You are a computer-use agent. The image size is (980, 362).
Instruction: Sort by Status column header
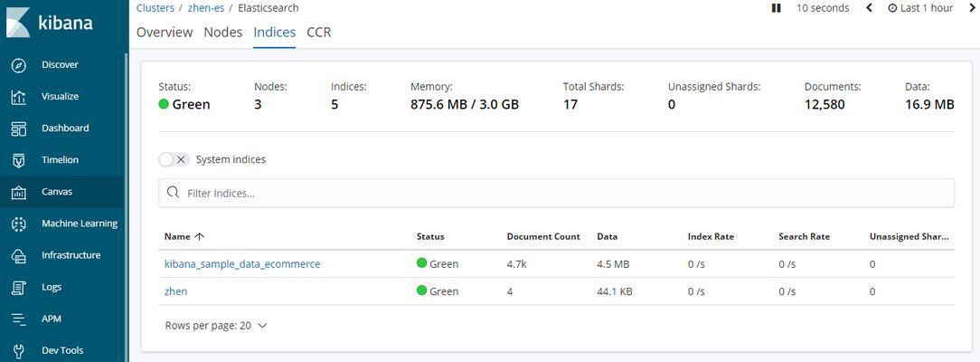pos(430,237)
